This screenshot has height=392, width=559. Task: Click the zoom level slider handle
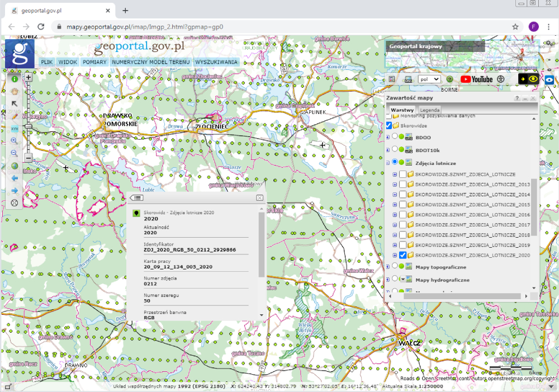29,126
